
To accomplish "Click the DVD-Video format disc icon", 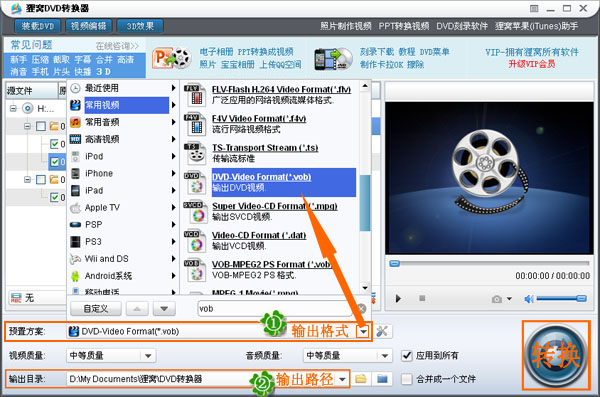I will click(x=196, y=183).
